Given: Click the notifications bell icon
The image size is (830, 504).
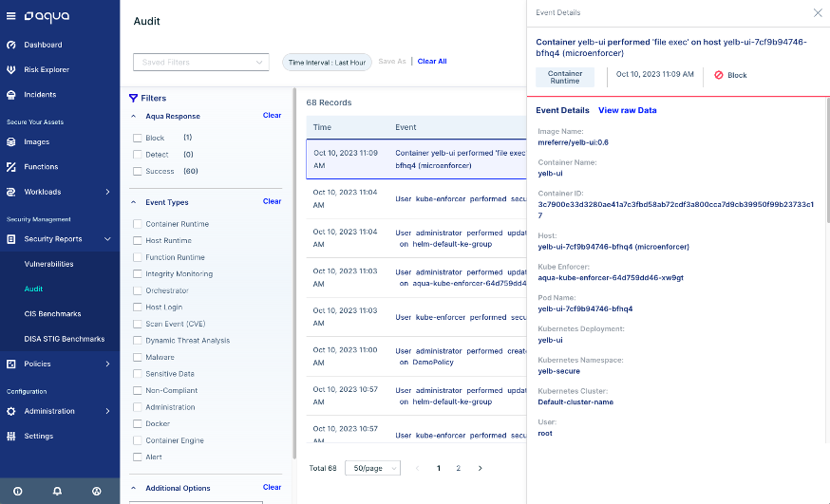Looking at the screenshot, I should [x=57, y=491].
